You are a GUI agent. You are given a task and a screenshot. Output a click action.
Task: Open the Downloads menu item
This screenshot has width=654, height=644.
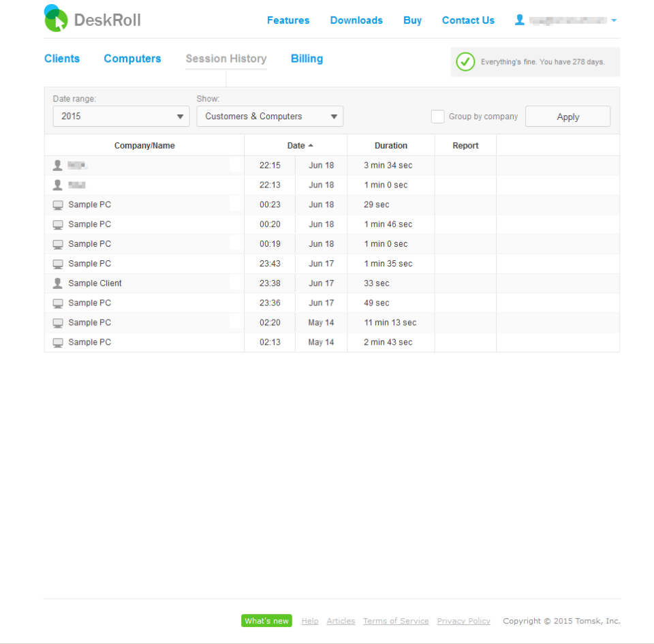point(356,20)
